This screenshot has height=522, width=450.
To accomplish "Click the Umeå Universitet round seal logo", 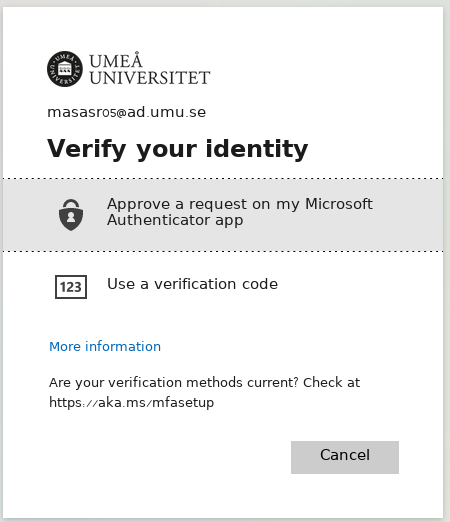I will coord(65,69).
